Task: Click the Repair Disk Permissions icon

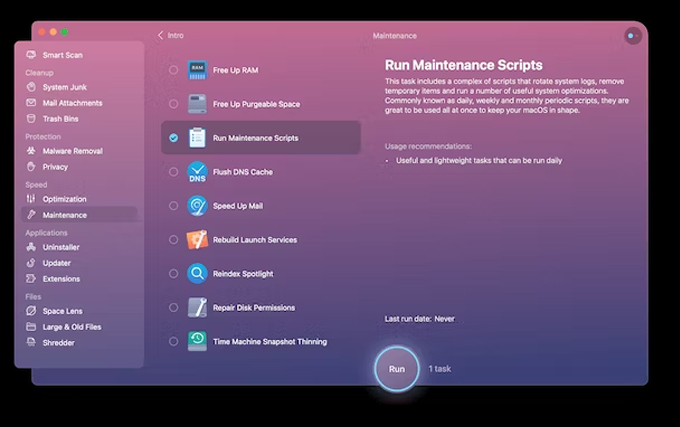Action: coord(197,308)
